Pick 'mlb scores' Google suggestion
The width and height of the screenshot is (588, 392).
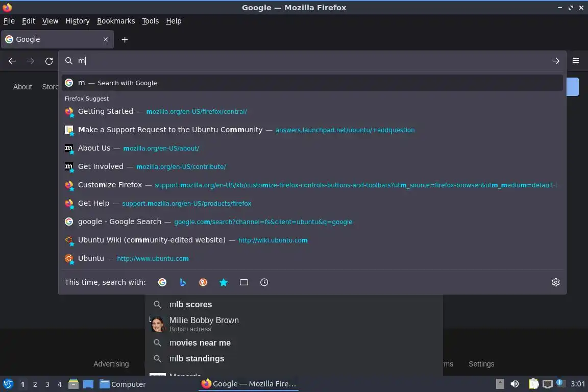(294, 305)
